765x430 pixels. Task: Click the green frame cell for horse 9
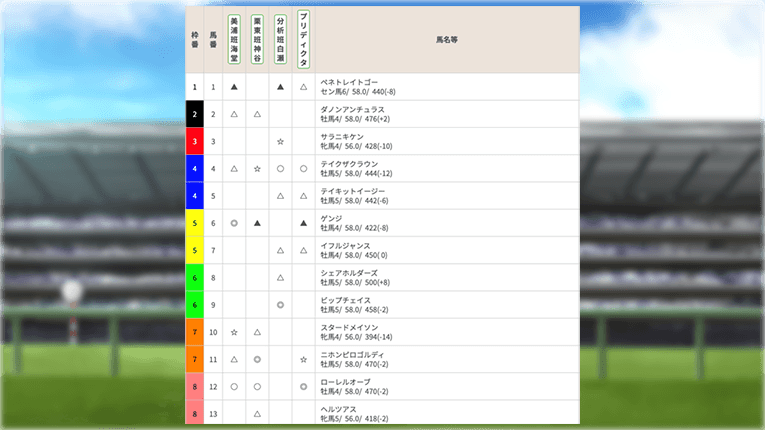coord(195,305)
